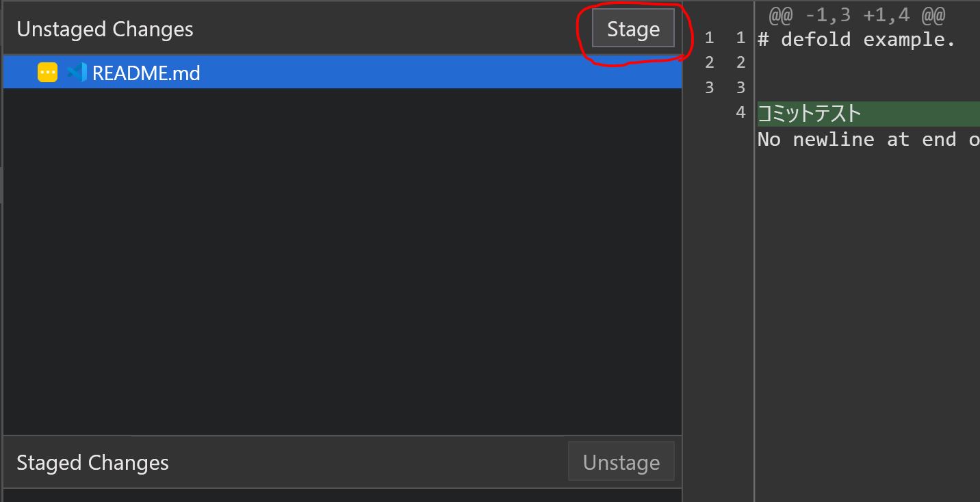The height and width of the screenshot is (502, 980).
Task: Click the empty staged changes list area
Action: [342, 495]
